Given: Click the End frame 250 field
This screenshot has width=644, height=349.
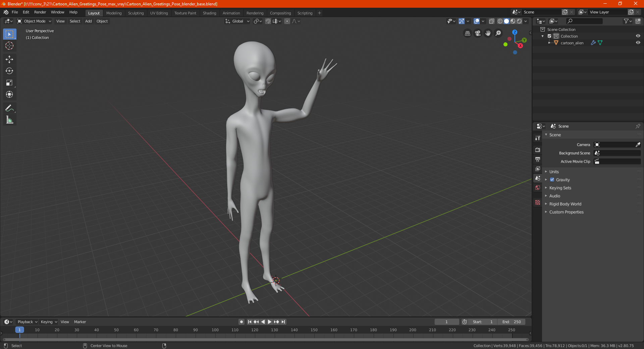Looking at the screenshot, I should (x=512, y=322).
